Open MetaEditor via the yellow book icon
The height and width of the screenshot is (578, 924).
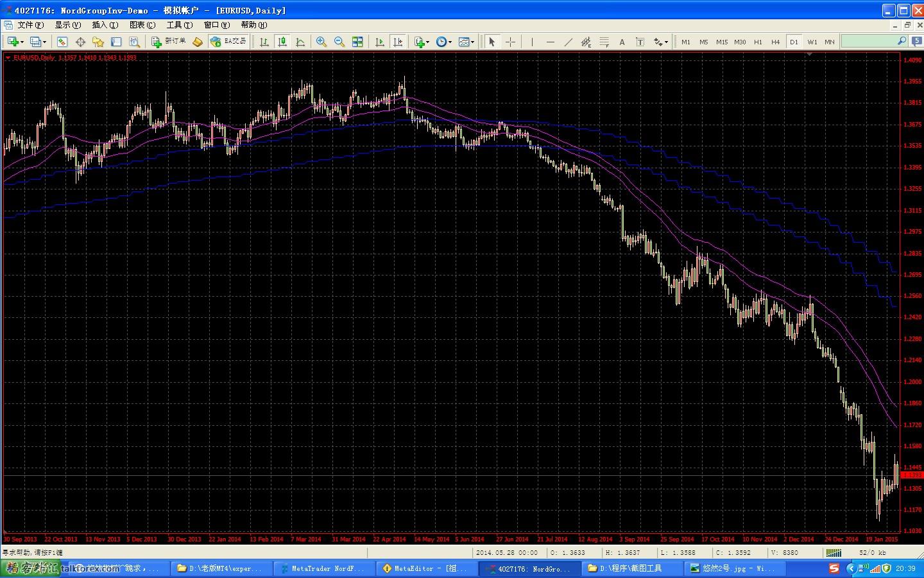[198, 42]
